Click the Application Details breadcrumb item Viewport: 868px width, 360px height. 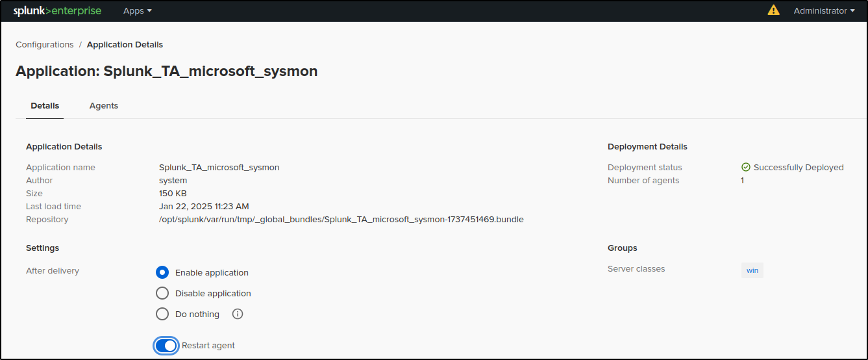(x=125, y=44)
